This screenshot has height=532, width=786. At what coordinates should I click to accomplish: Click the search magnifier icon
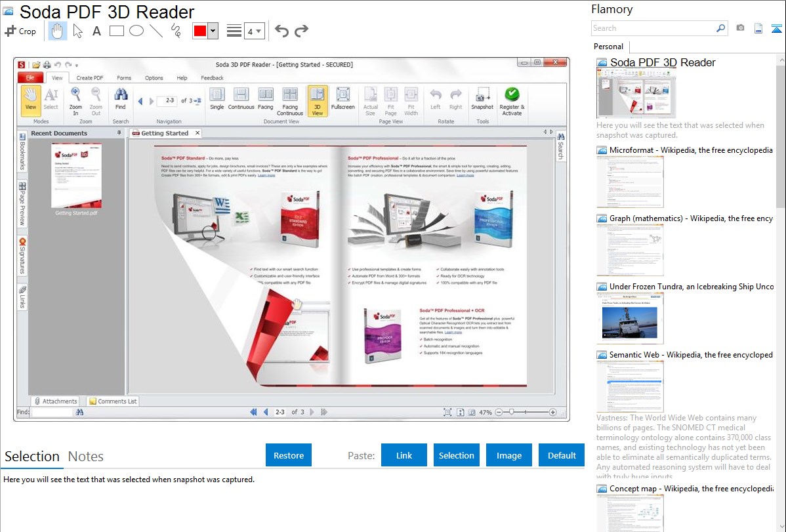[x=721, y=28]
